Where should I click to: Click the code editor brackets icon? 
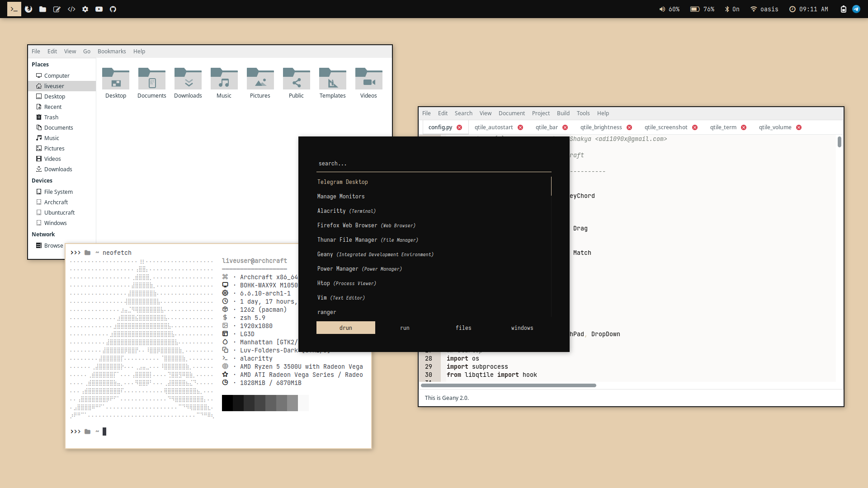(x=71, y=9)
